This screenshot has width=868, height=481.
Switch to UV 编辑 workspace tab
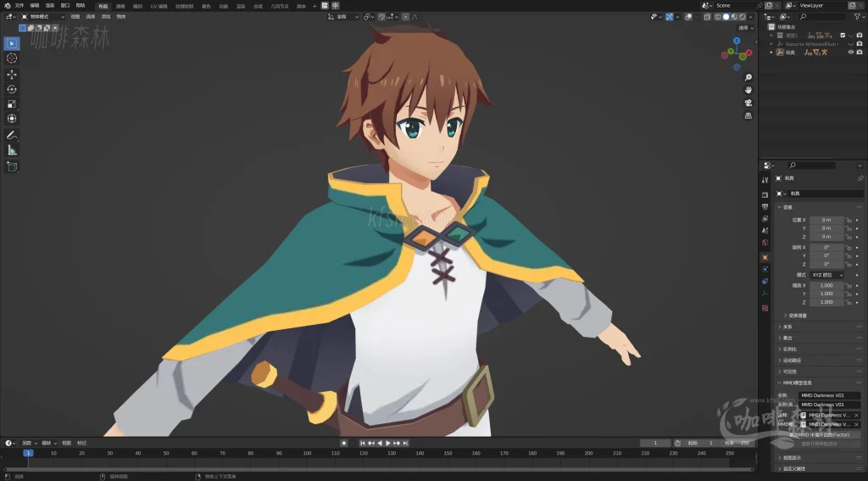[x=159, y=6]
